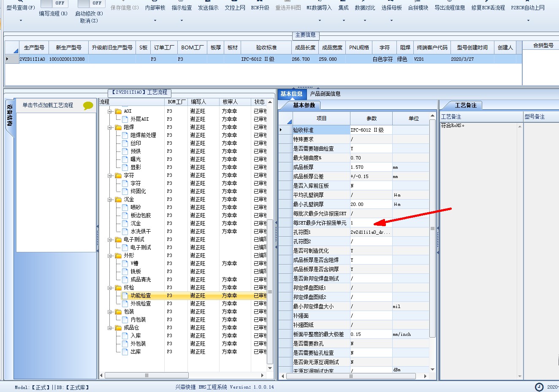Click the 丝印 document icon
Viewport: 559px width, 392px height.
(125, 143)
